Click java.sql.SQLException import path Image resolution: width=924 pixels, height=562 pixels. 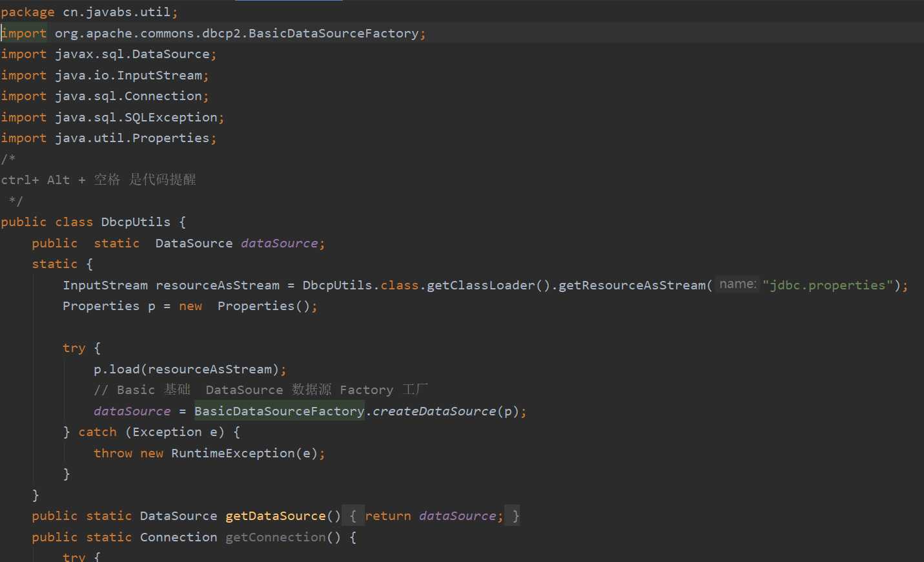136,117
